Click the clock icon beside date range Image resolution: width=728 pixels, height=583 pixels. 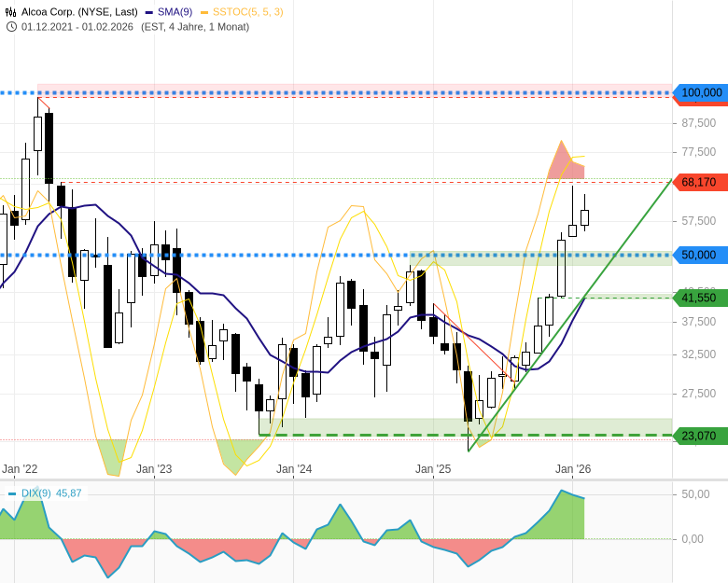point(11,26)
